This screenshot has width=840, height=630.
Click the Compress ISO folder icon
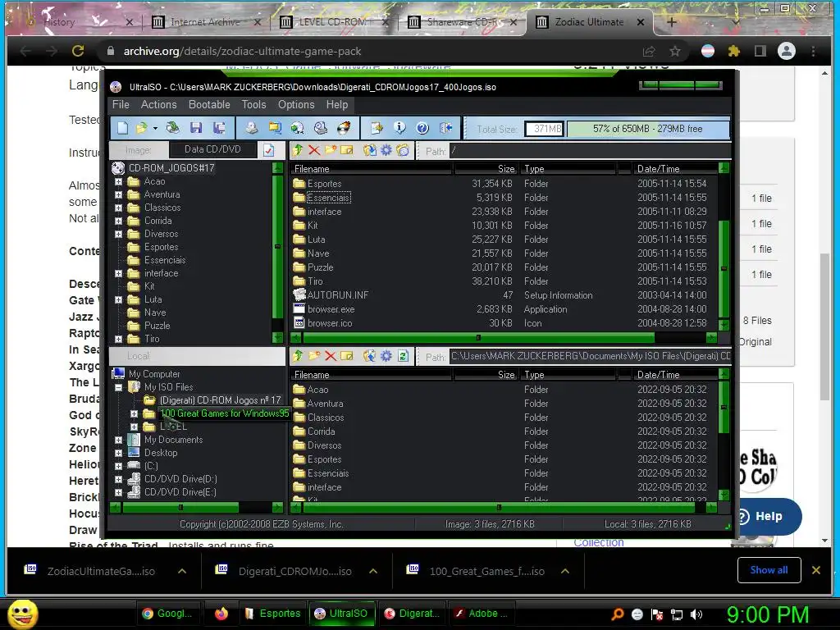pyautogui.click(x=274, y=128)
